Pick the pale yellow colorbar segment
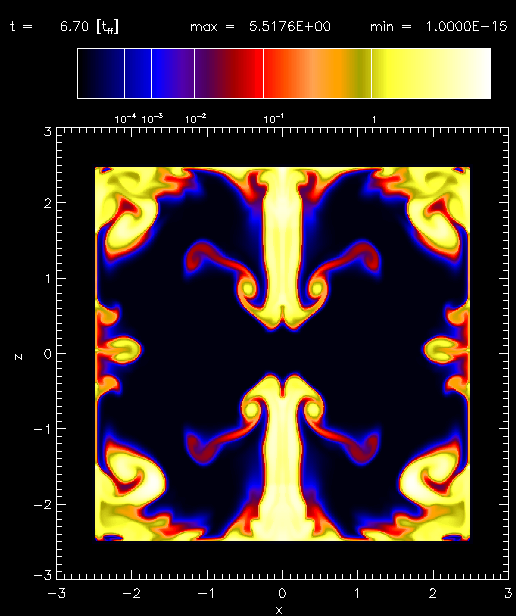 (431, 73)
